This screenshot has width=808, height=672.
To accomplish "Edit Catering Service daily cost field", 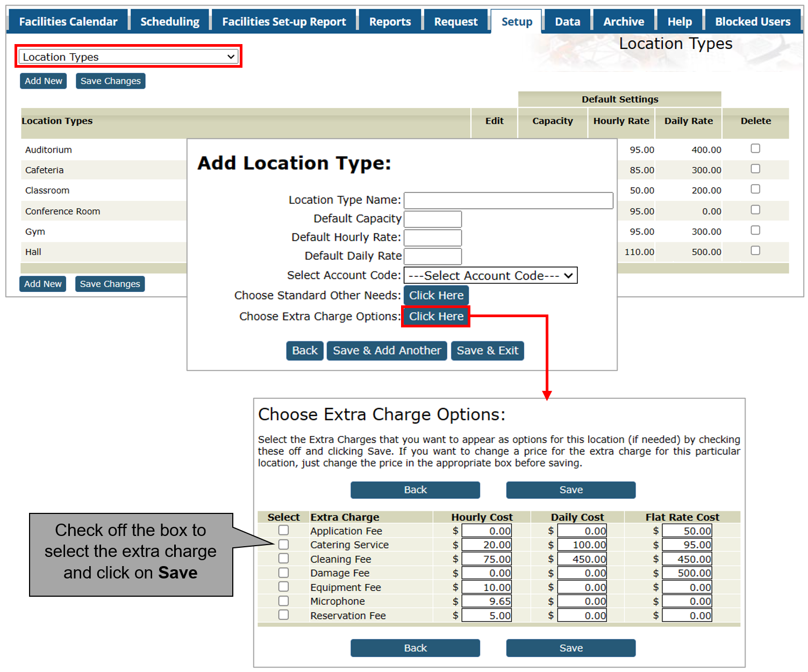I will pos(582,545).
